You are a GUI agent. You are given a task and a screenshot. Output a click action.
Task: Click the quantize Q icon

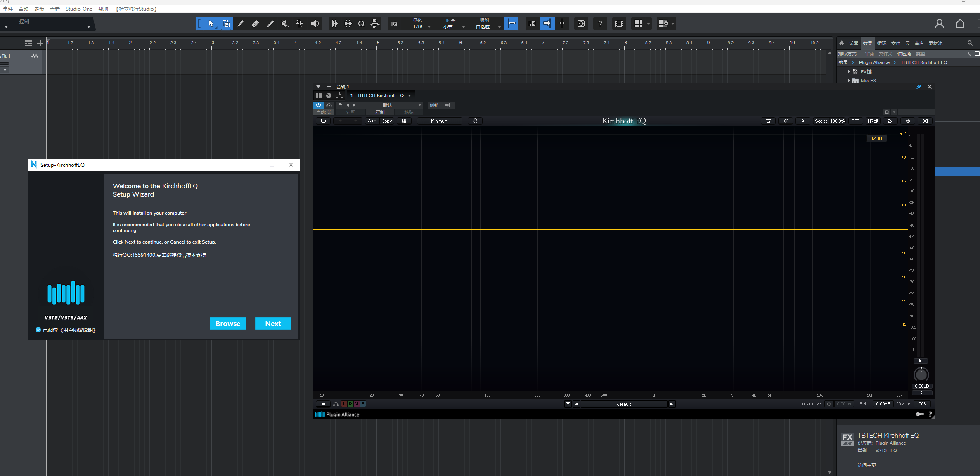tap(361, 24)
